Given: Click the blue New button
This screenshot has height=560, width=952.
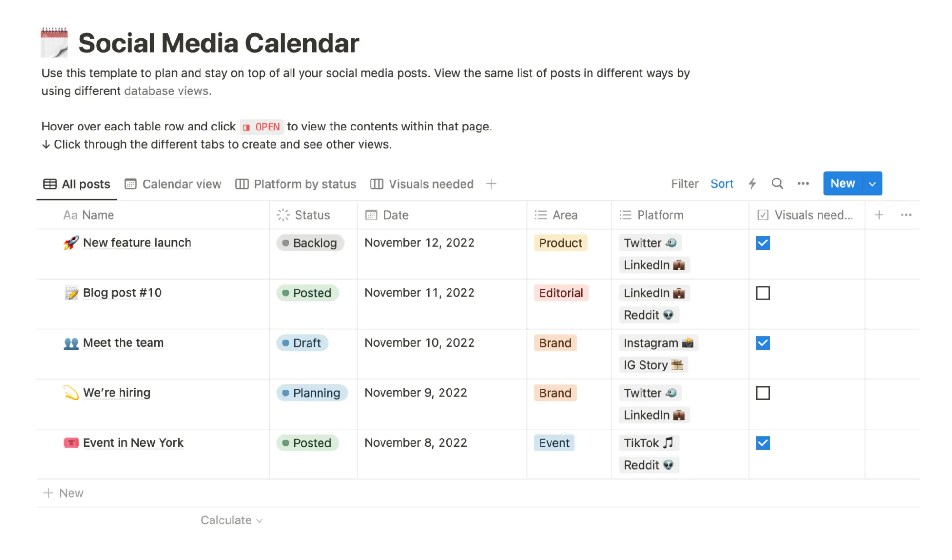Looking at the screenshot, I should click(x=842, y=183).
